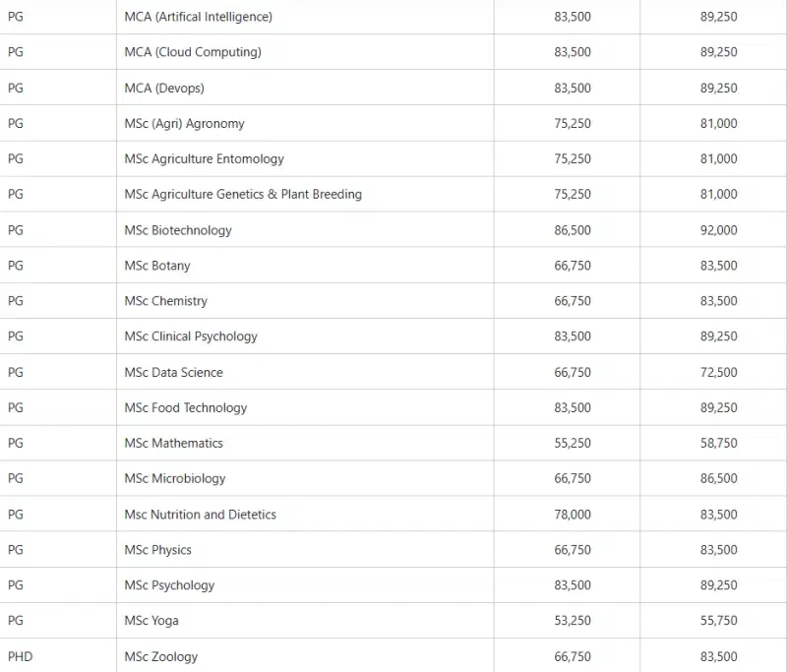Click the 58,750 fee for MSc Mathematics
The image size is (787, 672).
[718, 443]
